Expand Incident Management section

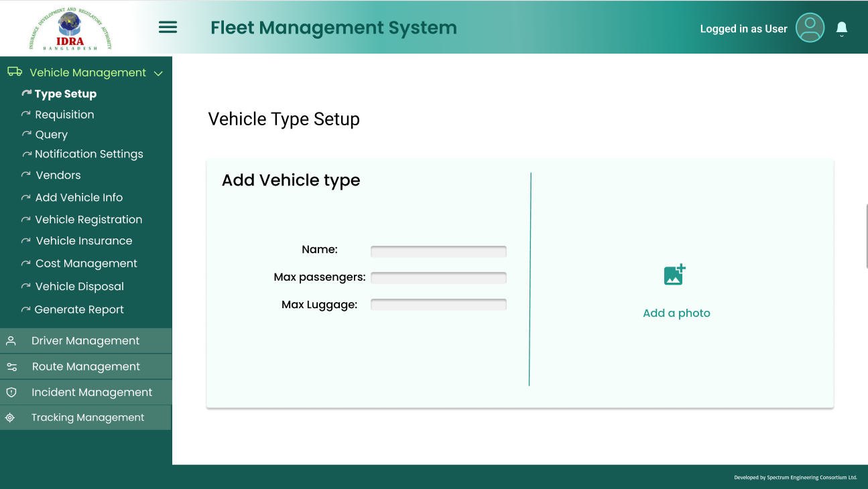pos(86,393)
